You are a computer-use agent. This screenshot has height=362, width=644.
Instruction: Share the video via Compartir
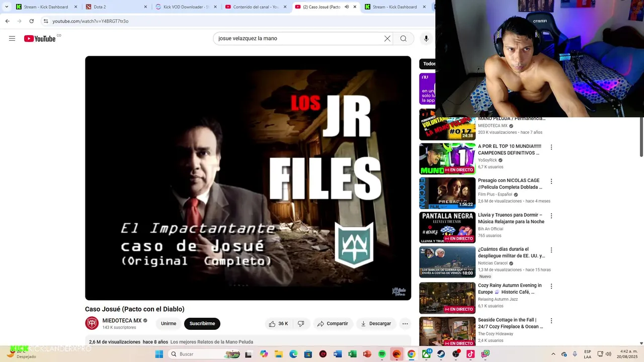(333, 323)
